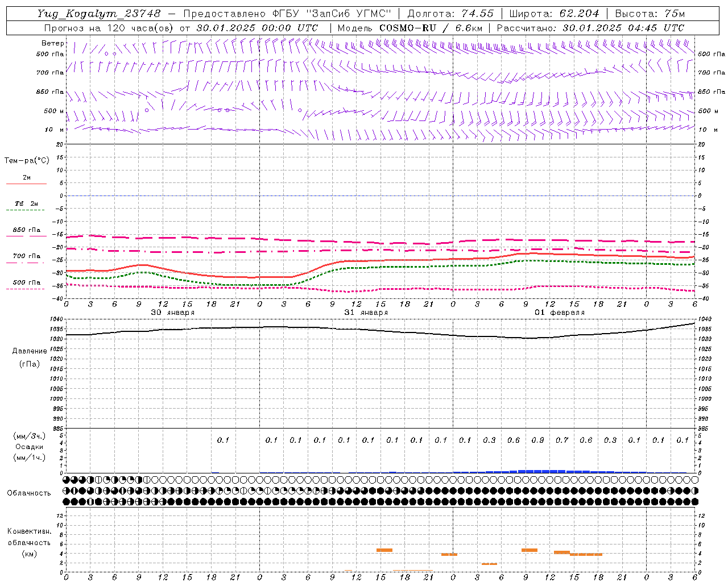Click the Конвективн. label
Screen dimensions: 728x582
(30, 531)
